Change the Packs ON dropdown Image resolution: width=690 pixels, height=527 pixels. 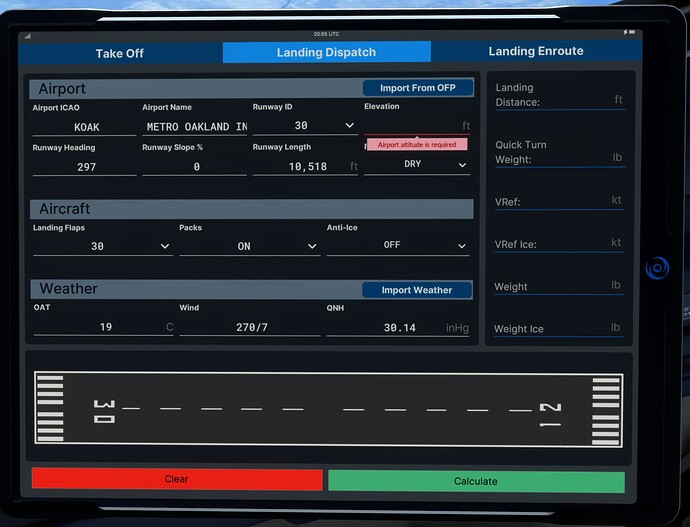point(248,246)
